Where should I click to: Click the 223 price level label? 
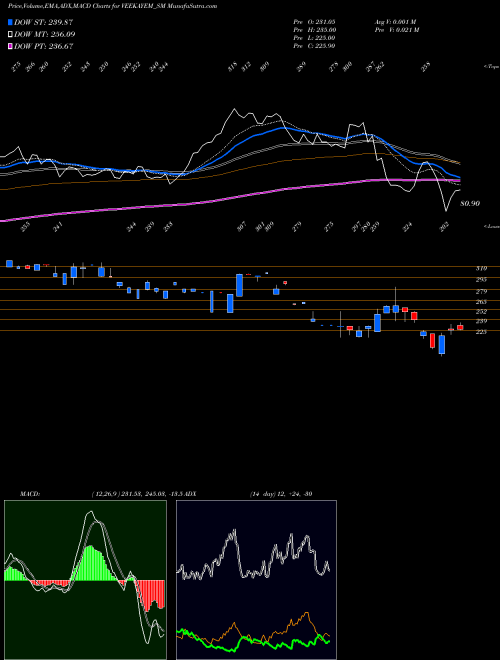pos(482,332)
